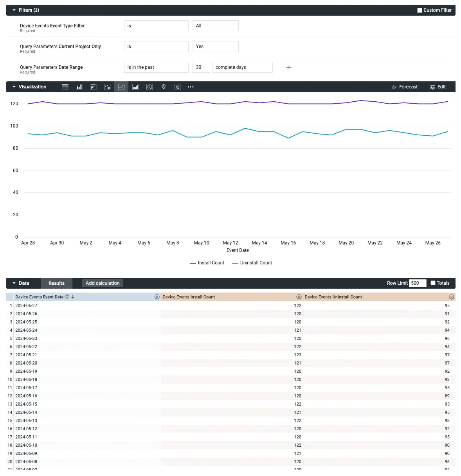Check the Totals checkbox
The image size is (461, 476).
[434, 283]
